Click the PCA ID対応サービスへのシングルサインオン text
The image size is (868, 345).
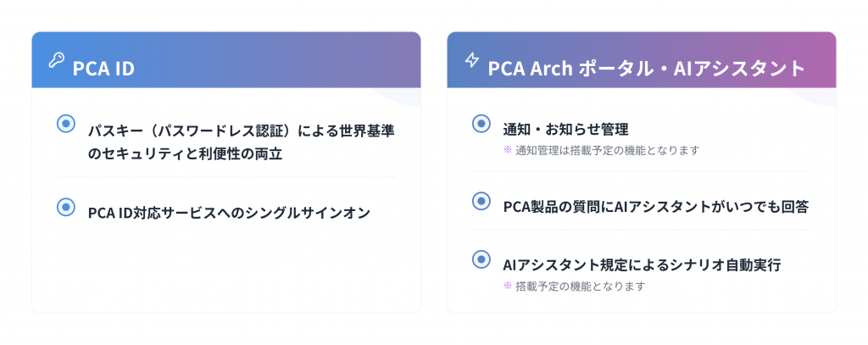point(229,213)
